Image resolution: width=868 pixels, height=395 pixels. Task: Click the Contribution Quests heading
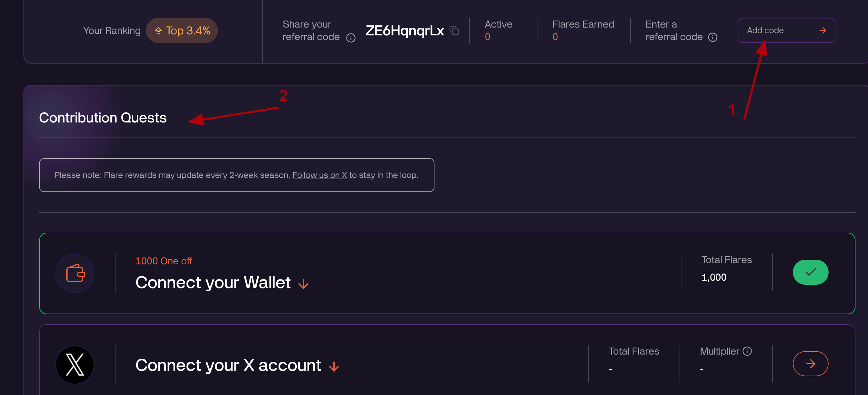pyautogui.click(x=103, y=118)
